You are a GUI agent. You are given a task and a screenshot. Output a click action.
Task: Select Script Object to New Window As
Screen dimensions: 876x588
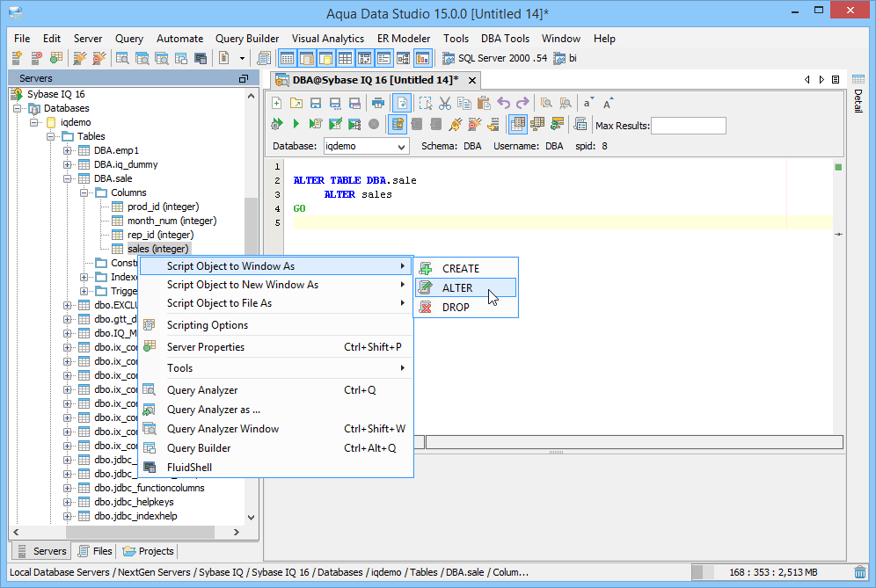tap(275, 285)
